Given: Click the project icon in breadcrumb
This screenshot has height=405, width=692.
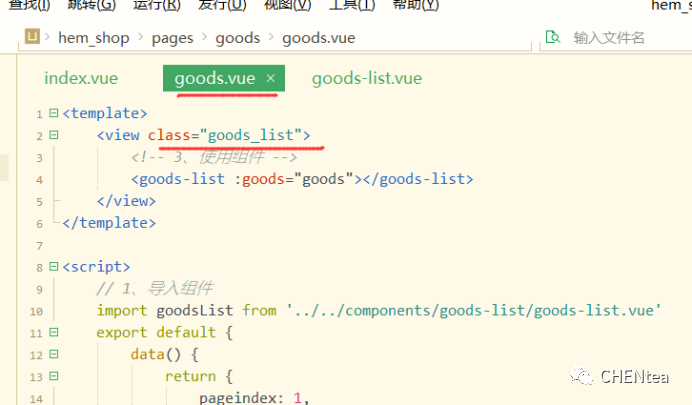Looking at the screenshot, I should point(32,36).
